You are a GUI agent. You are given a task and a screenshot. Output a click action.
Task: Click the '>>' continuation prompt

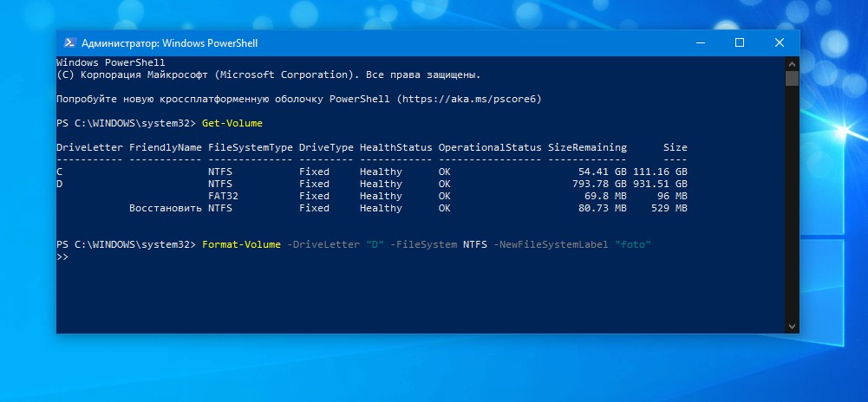coord(62,257)
